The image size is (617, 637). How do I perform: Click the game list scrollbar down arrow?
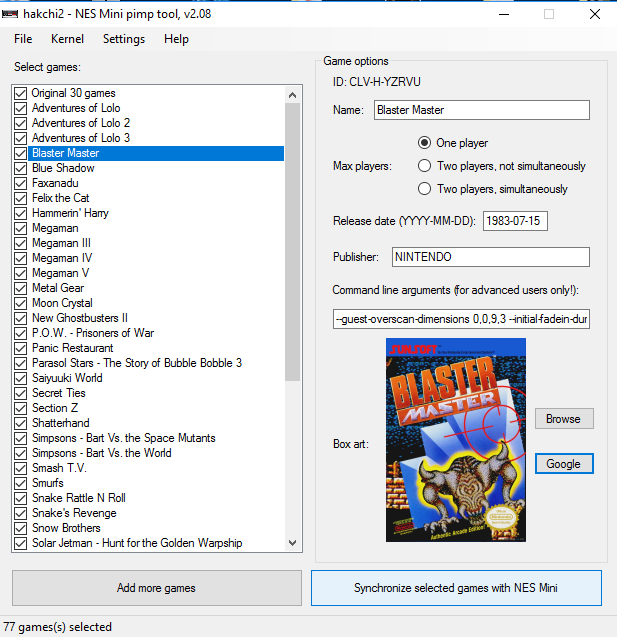tap(293, 543)
